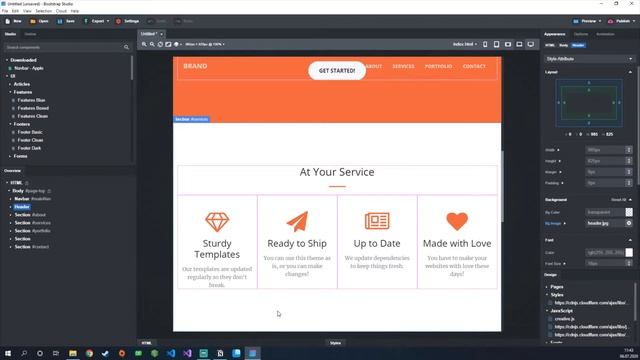Image resolution: width=640 pixels, height=360 pixels.
Task: Switch to the Animation tab
Action: (605, 34)
